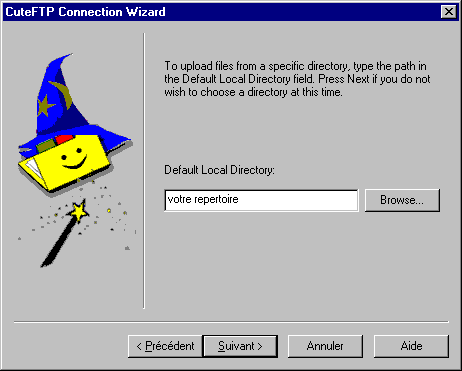Screen dimensions: 462x371
Task: Click the Default Local Directory label
Action: pos(219,170)
